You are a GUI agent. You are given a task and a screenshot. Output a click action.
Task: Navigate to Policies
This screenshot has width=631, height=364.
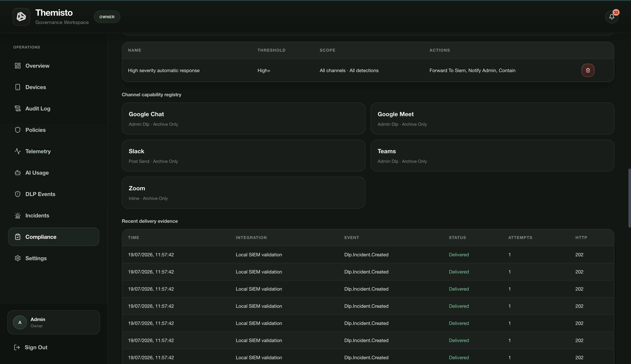(x=54, y=130)
